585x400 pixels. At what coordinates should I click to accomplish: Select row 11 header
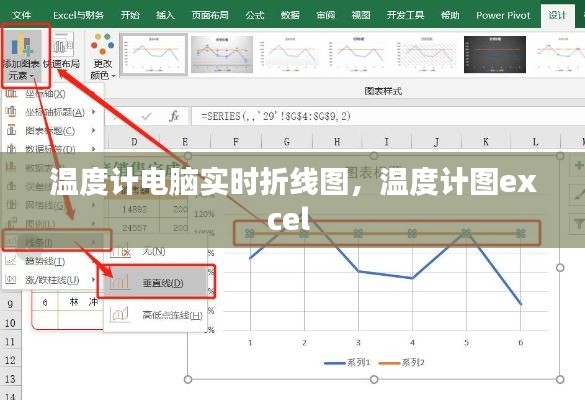pos(10,342)
